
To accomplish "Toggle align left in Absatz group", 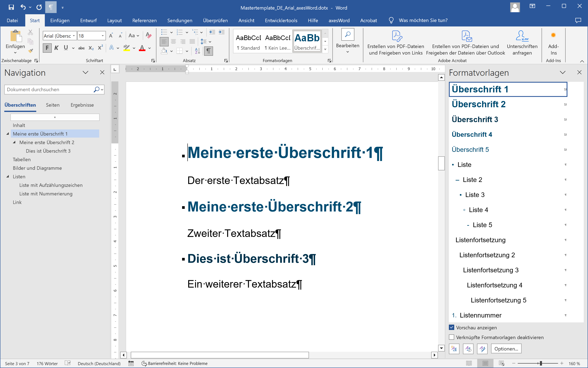I will coord(164,42).
